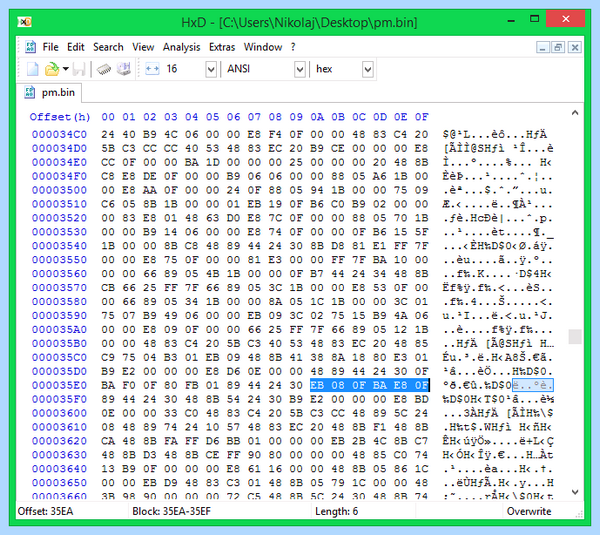This screenshot has height=535, width=600.
Task: Click offset row 00003540
Action: [59, 246]
